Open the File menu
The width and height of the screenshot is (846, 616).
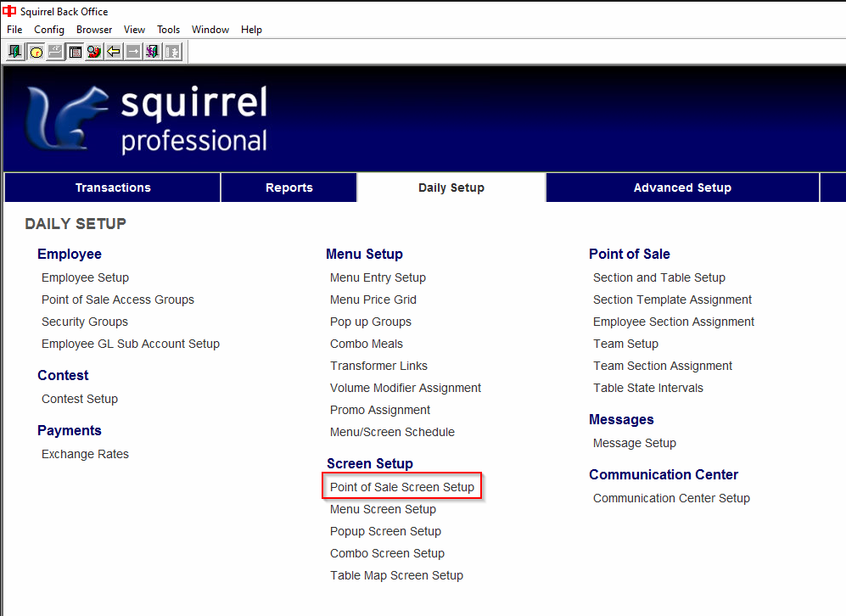click(14, 30)
